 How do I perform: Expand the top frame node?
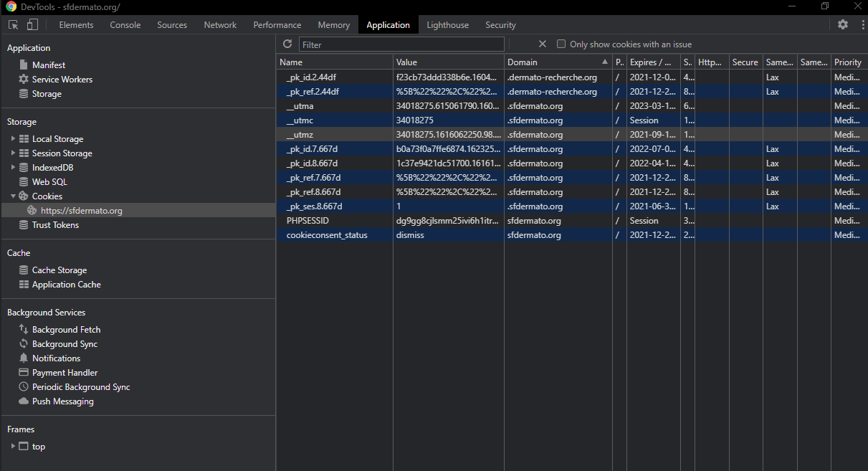pos(13,446)
